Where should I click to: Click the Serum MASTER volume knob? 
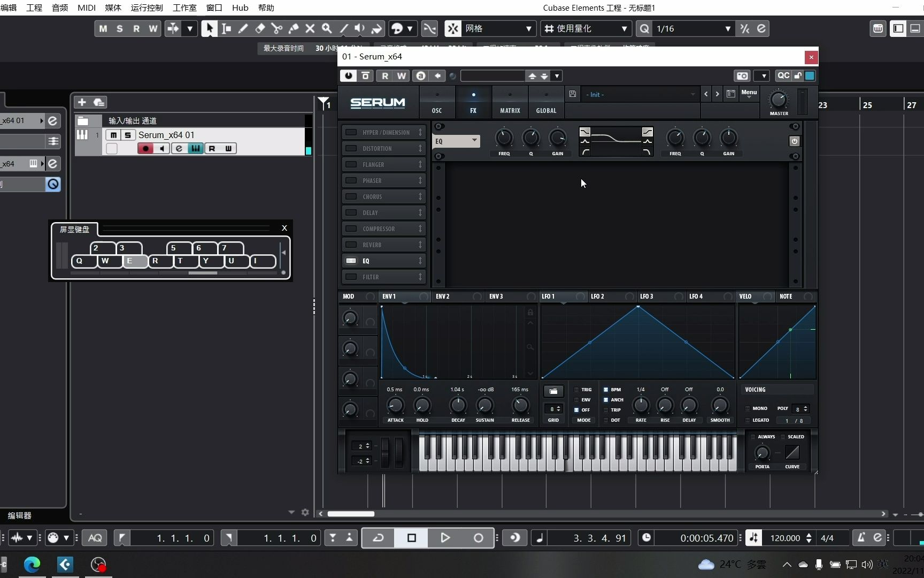pos(779,100)
